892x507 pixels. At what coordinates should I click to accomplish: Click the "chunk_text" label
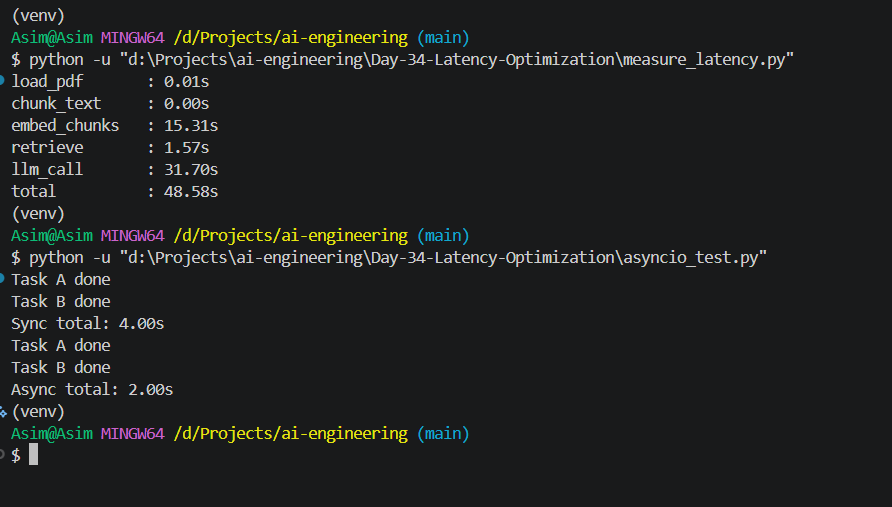(56, 104)
